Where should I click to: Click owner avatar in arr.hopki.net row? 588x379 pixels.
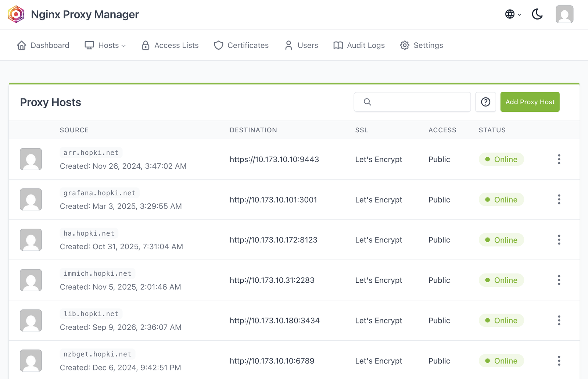(31, 159)
